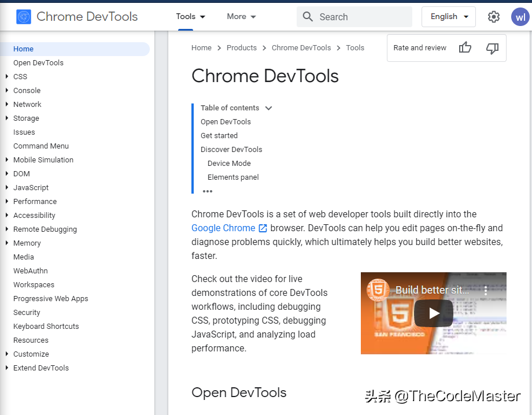The width and height of the screenshot is (532, 415).
Task: Open the video's three-dot options menu
Action: (486, 291)
